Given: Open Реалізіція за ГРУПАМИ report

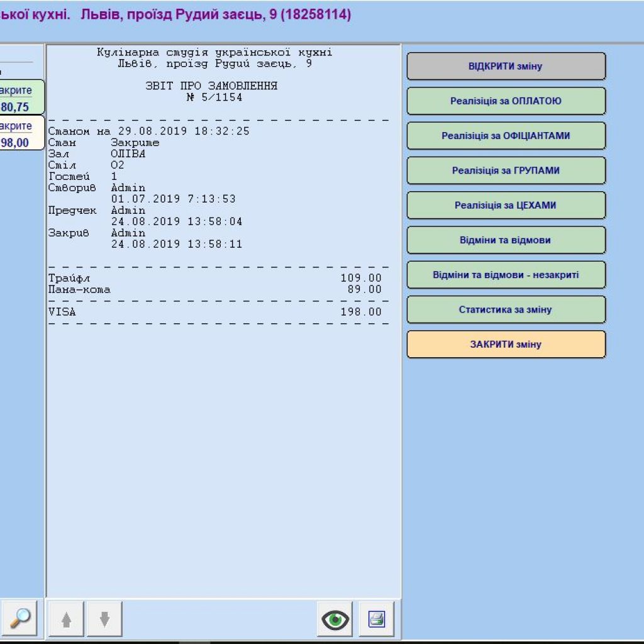Looking at the screenshot, I should (x=506, y=170).
